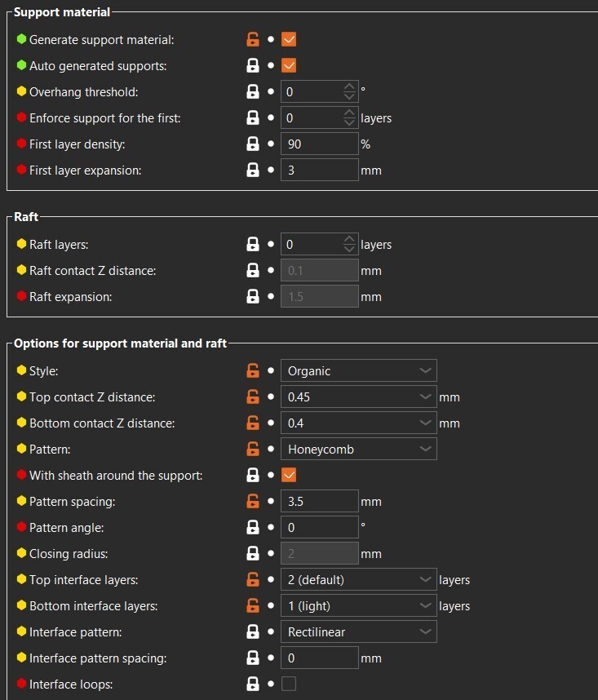
Task: Click the First layer expansion input field
Action: tap(319, 170)
